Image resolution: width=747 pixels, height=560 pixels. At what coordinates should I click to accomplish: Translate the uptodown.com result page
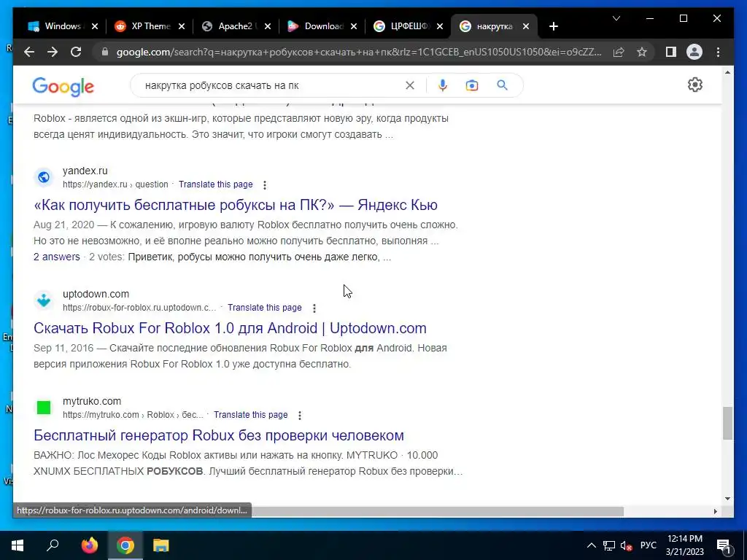[264, 308]
